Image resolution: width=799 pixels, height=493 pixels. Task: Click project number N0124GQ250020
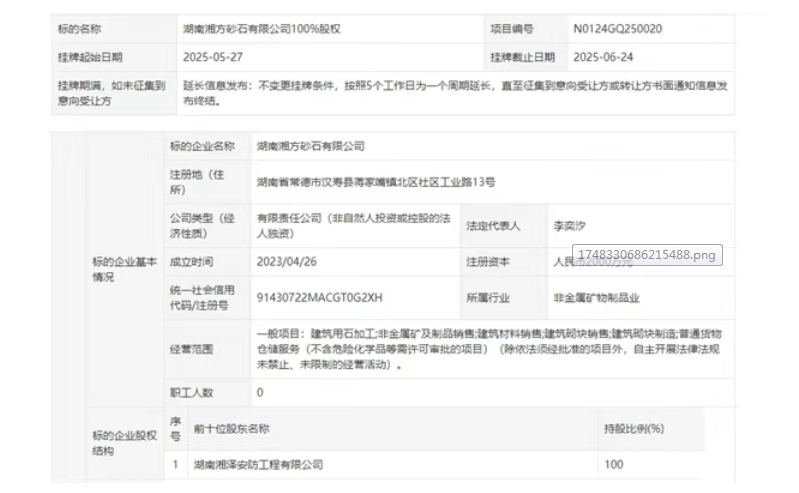pyautogui.click(x=617, y=29)
